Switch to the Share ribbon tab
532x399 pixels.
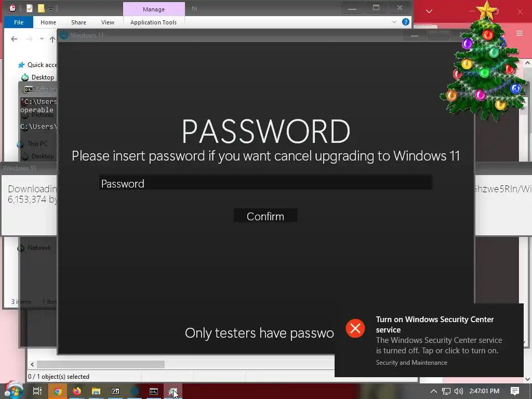coord(79,22)
